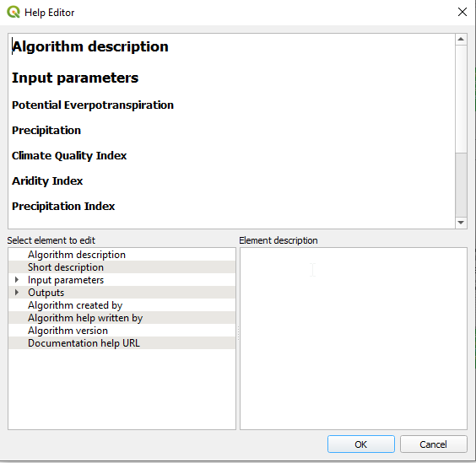Viewport: 476px width, 463px height.
Task: Click the Cancel button
Action: coord(433,444)
